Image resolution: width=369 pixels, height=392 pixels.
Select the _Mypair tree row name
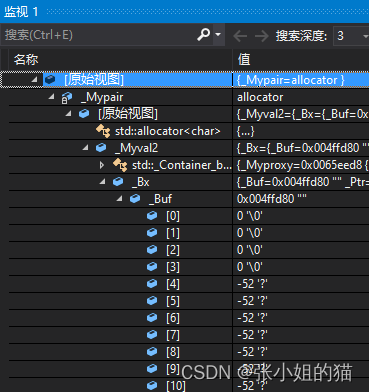click(x=102, y=97)
